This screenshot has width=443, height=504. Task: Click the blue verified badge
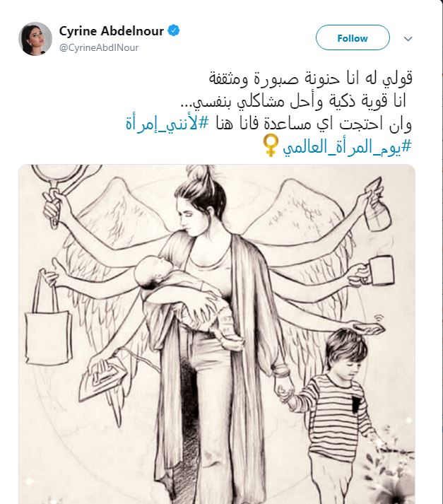point(174,31)
